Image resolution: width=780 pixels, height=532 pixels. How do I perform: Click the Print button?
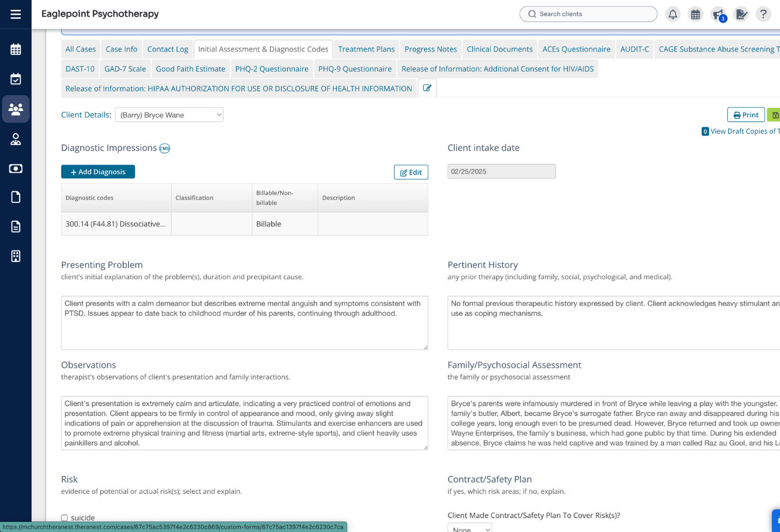746,114
